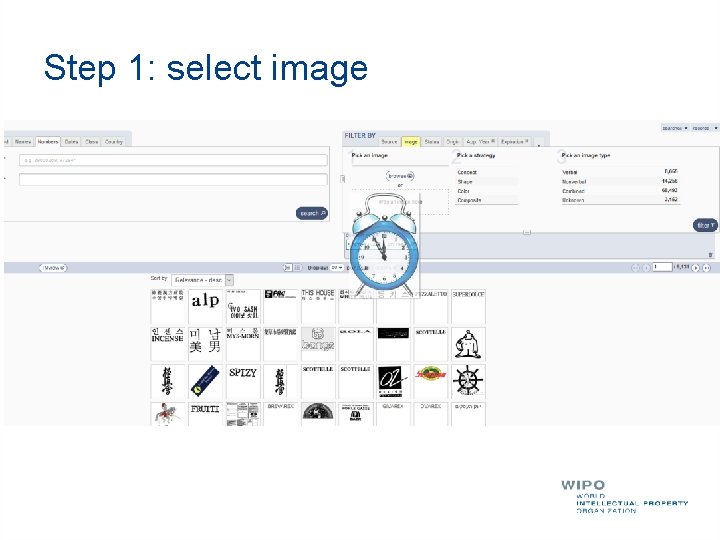Go to the last results page
720x540 pixels.
(x=707, y=268)
